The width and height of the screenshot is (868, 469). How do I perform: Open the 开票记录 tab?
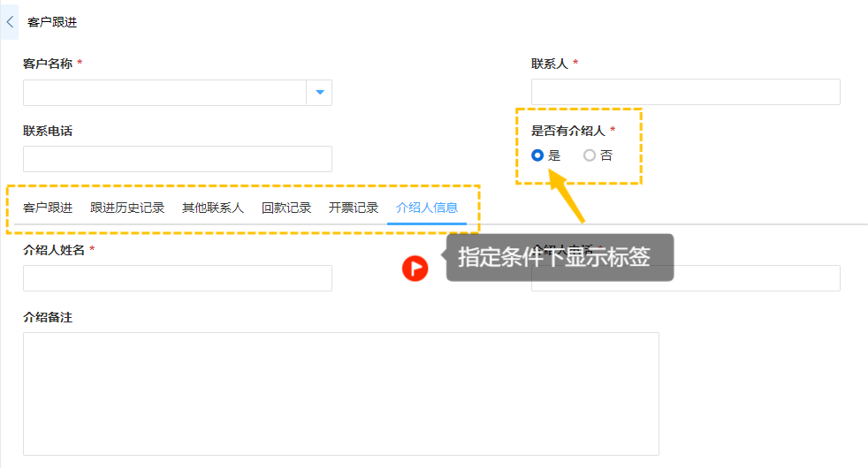coord(354,208)
